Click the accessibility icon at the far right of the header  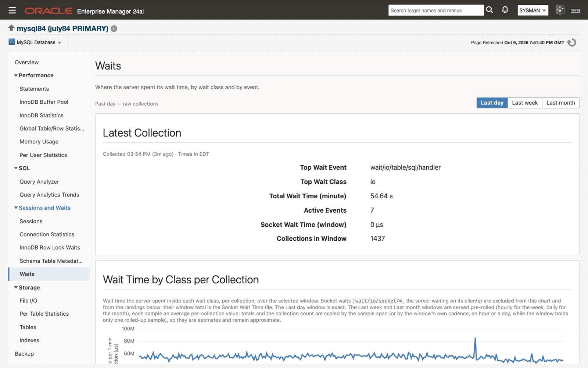click(576, 11)
